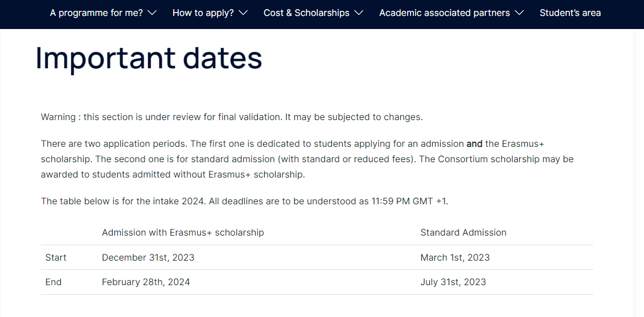This screenshot has height=317, width=644.
Task: Open the "How to apply?" menu
Action: point(203,13)
